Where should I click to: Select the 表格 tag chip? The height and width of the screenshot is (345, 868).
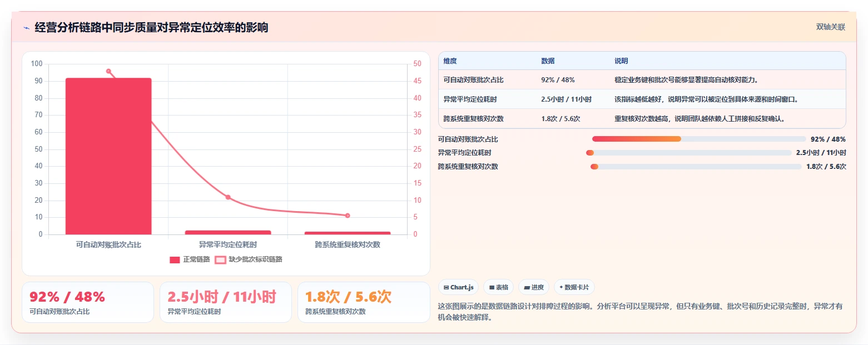pyautogui.click(x=499, y=287)
